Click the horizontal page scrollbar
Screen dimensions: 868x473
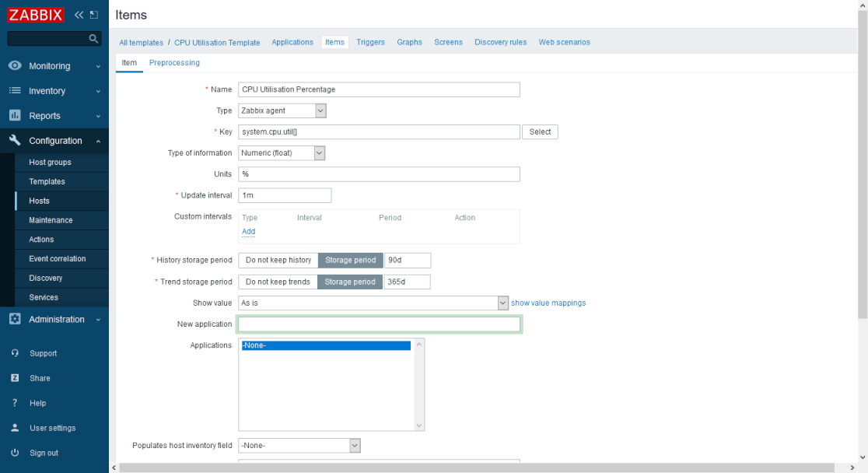477,468
